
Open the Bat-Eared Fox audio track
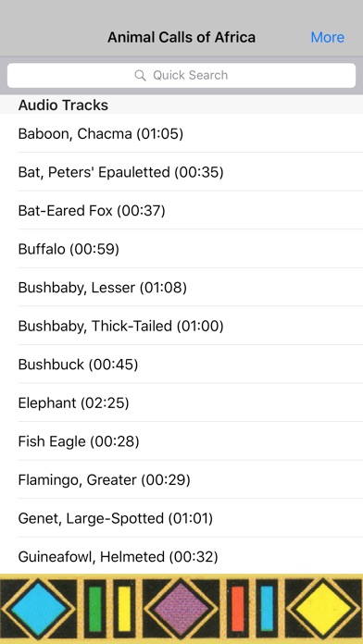(x=181, y=211)
